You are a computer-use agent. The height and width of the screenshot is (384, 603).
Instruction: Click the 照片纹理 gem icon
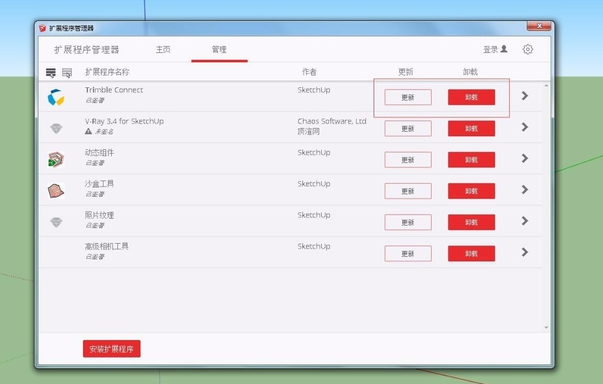tap(56, 222)
